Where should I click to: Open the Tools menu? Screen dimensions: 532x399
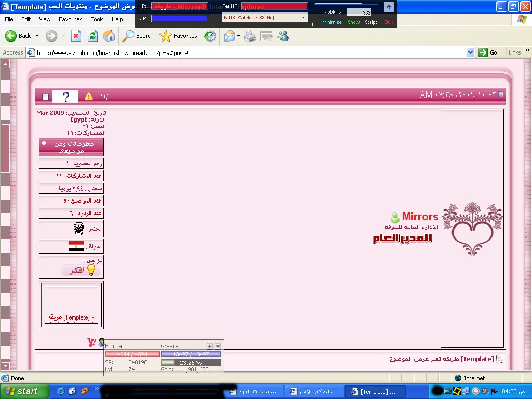click(97, 19)
